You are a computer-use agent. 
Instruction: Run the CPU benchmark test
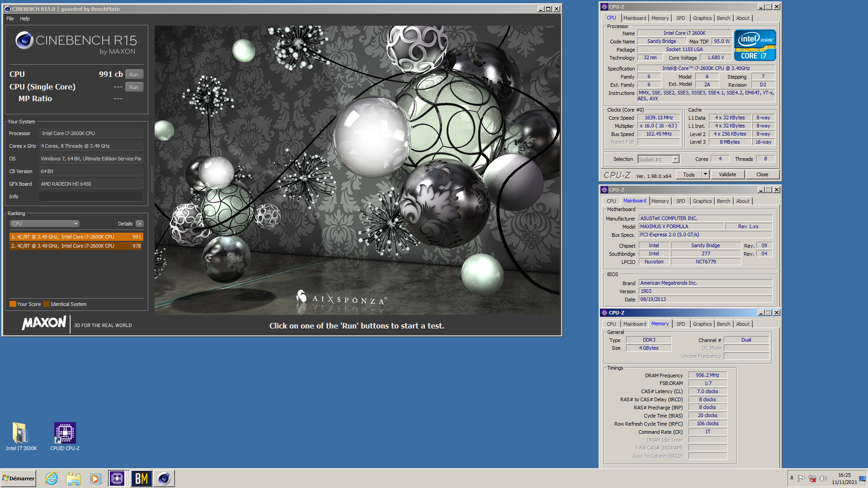(x=134, y=75)
